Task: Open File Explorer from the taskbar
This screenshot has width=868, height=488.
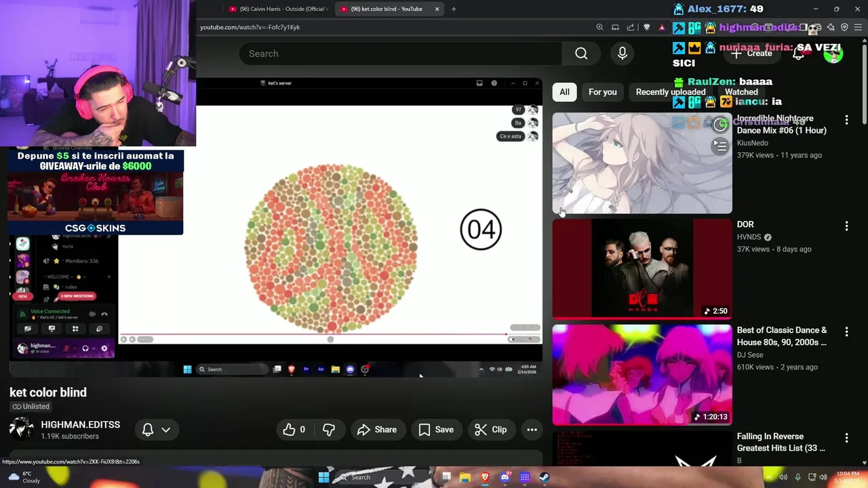Action: [x=465, y=477]
